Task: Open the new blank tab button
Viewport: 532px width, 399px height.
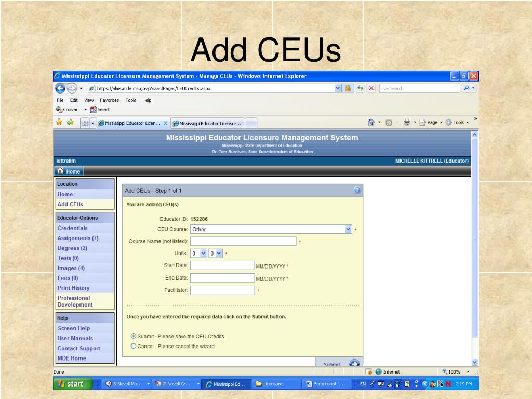Action: coord(251,123)
